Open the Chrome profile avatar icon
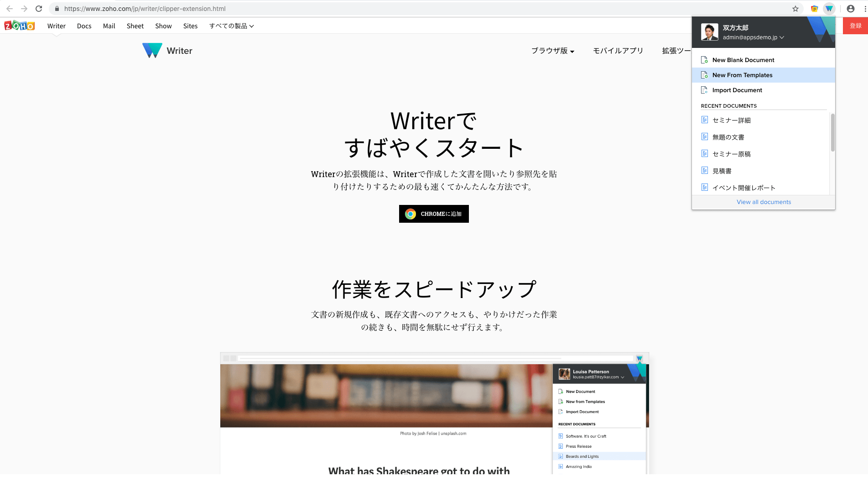This screenshot has height=487, width=868. point(851,9)
